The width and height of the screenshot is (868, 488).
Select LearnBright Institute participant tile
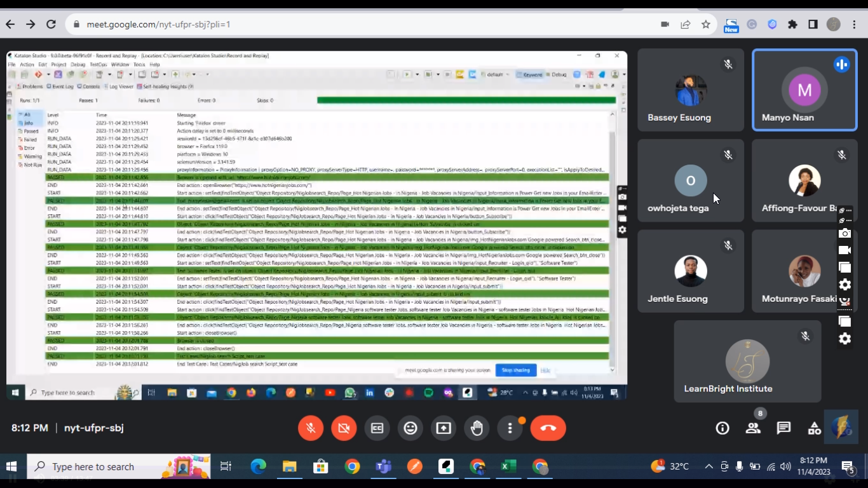click(747, 362)
